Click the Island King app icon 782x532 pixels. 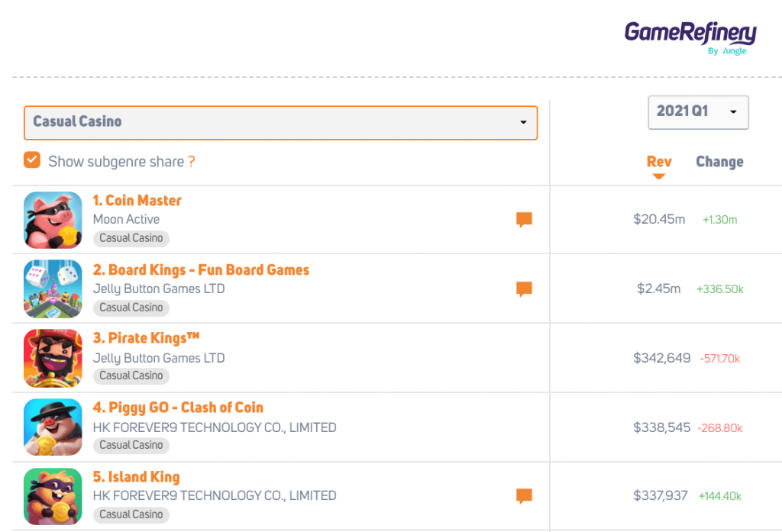pos(53,496)
